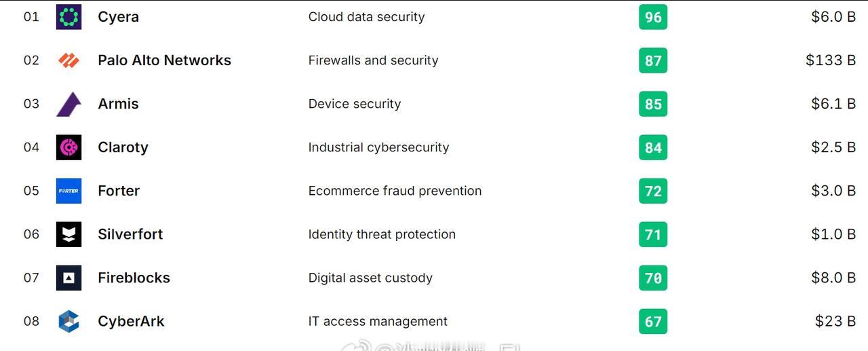Click the Cyera green circle logo
This screenshot has height=351, width=868.
[x=68, y=17]
